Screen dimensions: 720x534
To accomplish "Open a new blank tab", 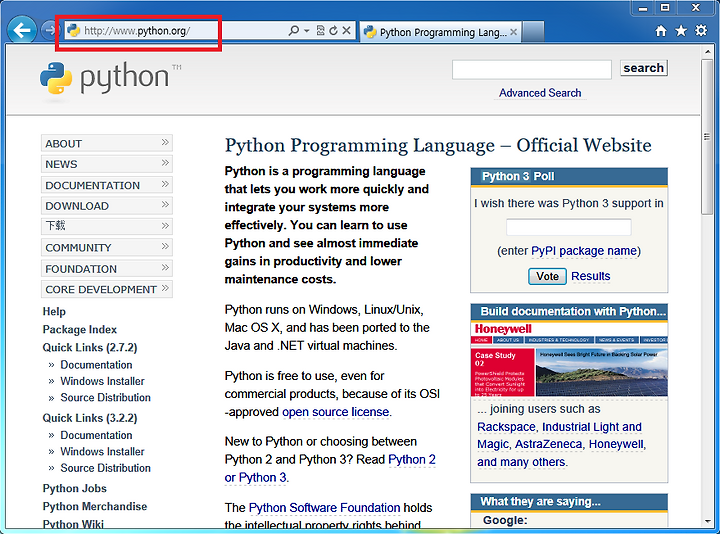I will 533,32.
